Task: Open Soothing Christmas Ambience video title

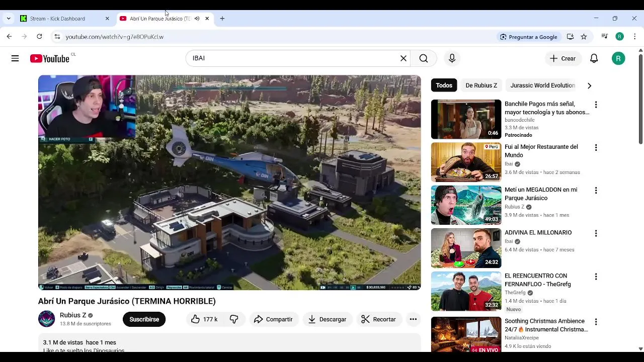Action: (546, 325)
